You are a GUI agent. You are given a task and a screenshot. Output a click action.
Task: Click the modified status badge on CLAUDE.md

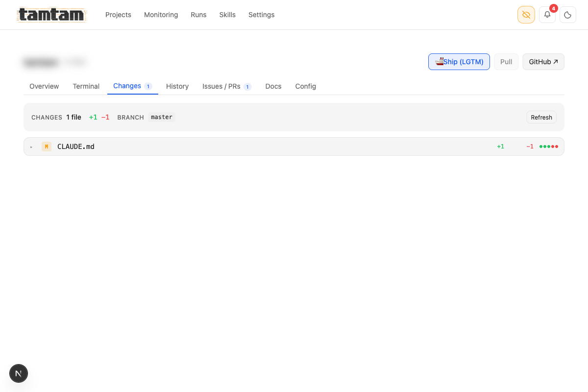coord(47,146)
